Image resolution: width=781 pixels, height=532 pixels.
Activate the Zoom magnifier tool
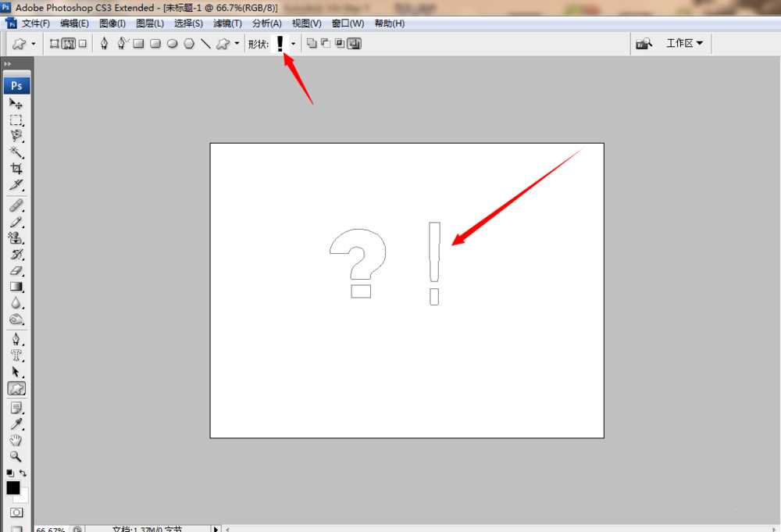point(16,456)
